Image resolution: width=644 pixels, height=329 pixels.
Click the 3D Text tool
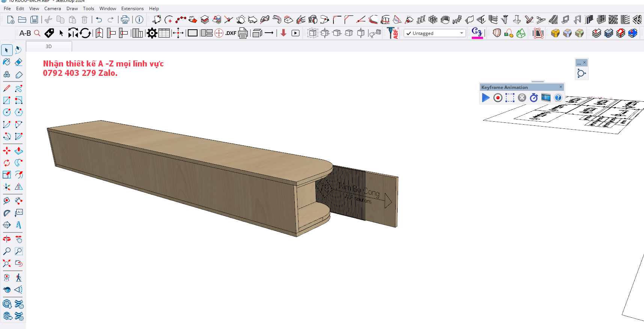click(x=18, y=225)
